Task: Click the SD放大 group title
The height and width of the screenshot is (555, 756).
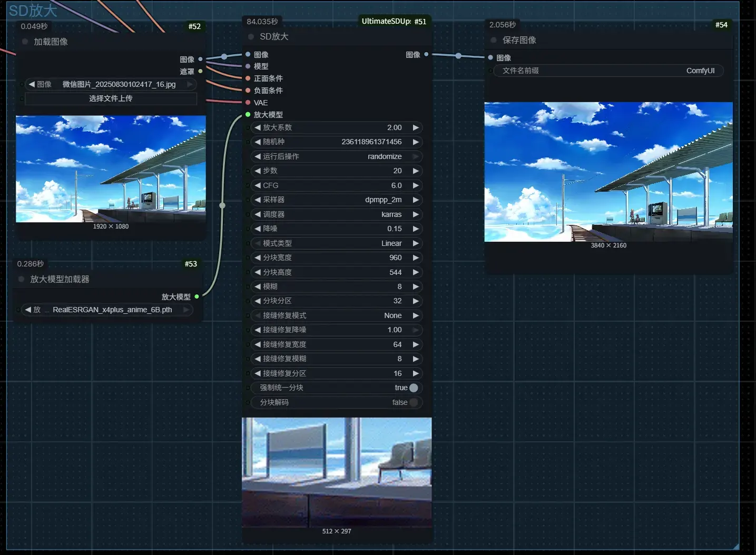Action: [x=33, y=9]
